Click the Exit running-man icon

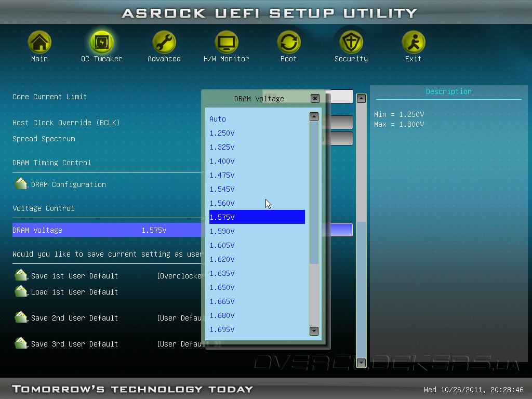pyautogui.click(x=413, y=42)
